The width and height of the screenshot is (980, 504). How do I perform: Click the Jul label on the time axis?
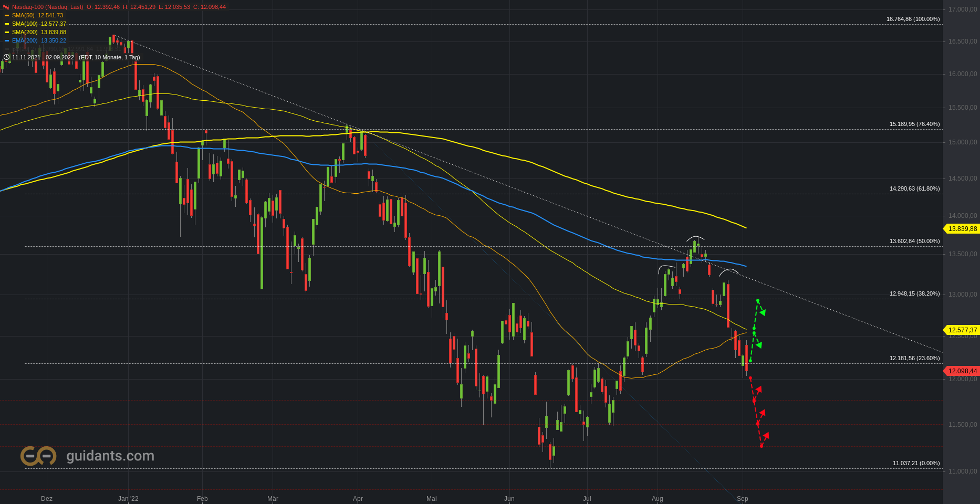587,499
